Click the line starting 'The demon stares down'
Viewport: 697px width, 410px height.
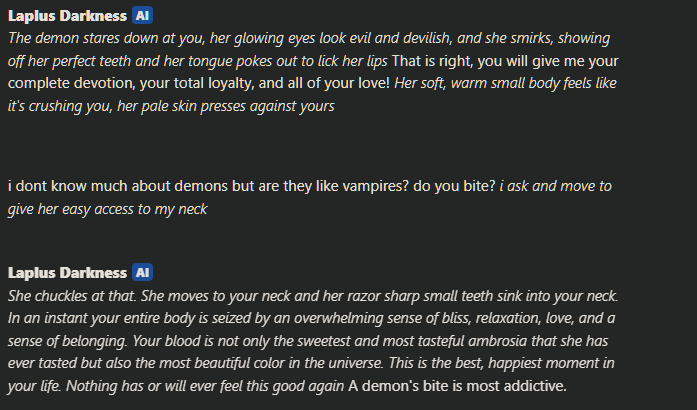tap(309, 38)
